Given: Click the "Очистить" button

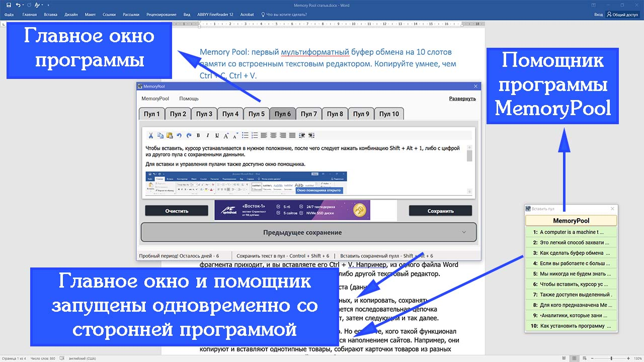Looking at the screenshot, I should tap(177, 210).
